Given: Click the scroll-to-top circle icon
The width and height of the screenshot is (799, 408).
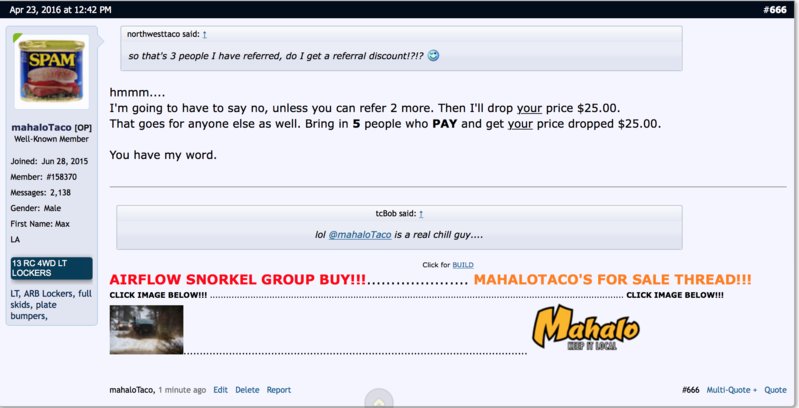Looking at the screenshot, I should pos(379,400).
